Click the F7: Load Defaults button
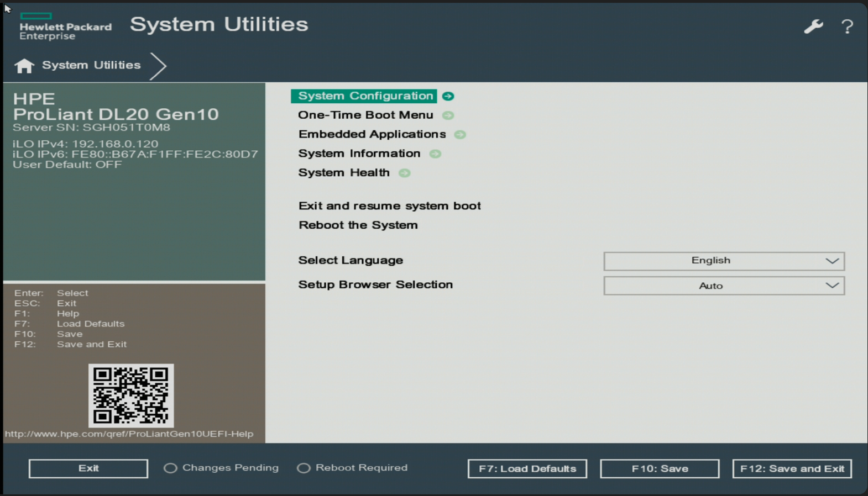Image resolution: width=868 pixels, height=496 pixels. coord(527,468)
